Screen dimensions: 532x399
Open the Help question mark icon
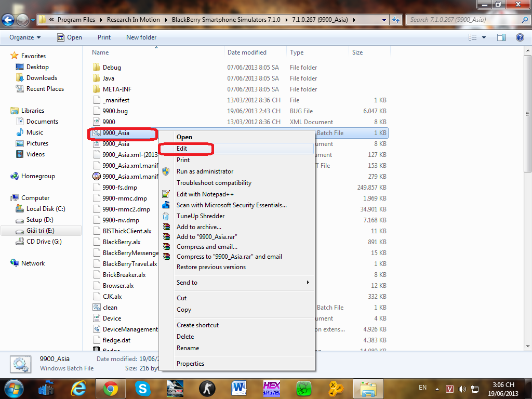pyautogui.click(x=520, y=37)
